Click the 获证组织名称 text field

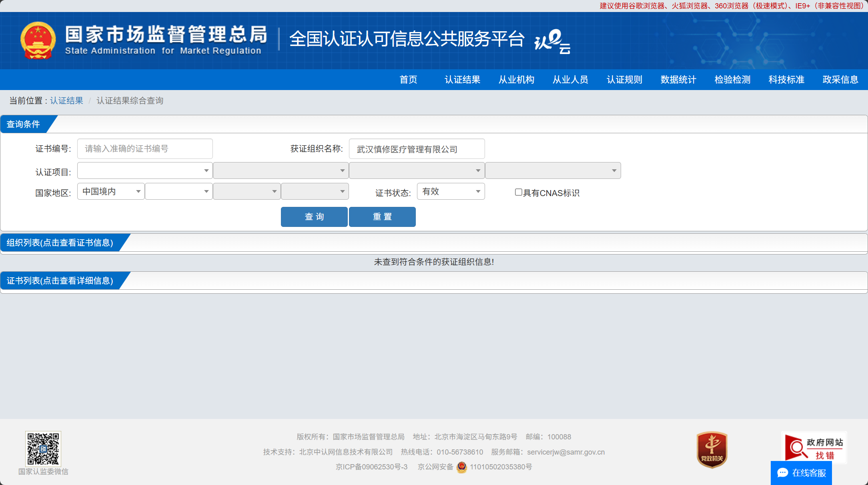pyautogui.click(x=417, y=149)
